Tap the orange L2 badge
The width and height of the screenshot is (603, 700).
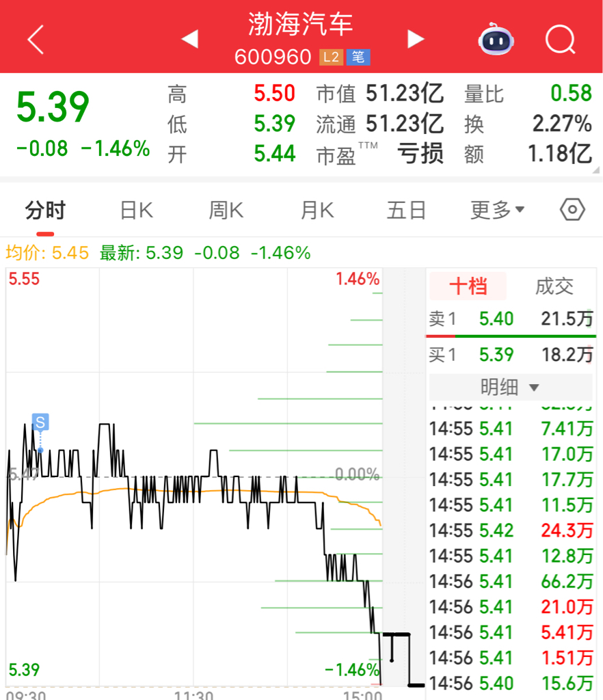331,57
